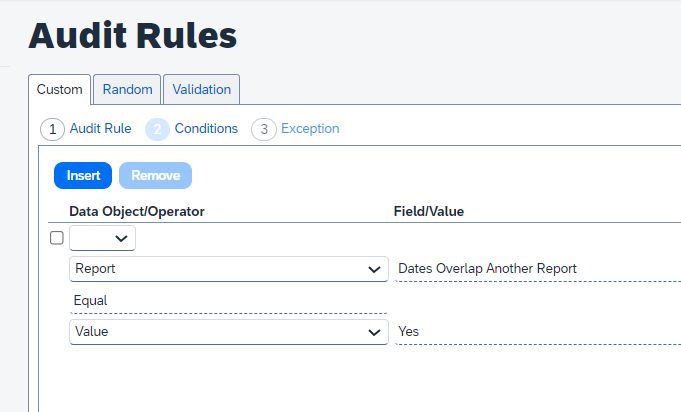Click the Dates Overlap Another Report field

tap(487, 269)
